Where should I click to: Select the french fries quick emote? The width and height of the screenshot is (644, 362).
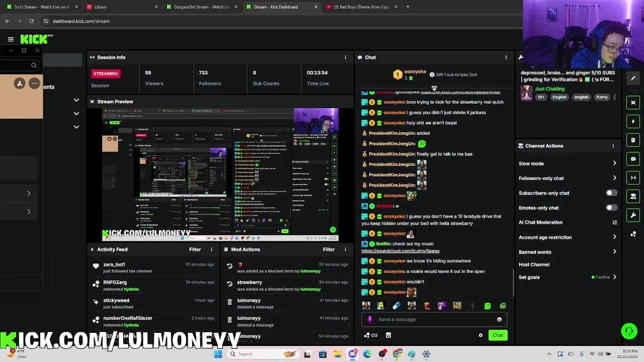pyautogui.click(x=427, y=306)
